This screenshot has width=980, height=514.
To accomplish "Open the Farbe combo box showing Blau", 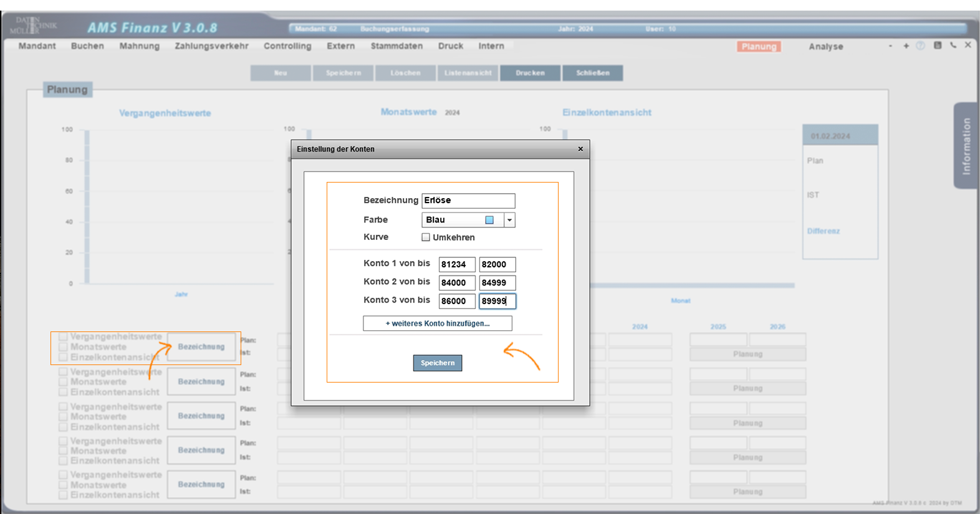I will click(x=462, y=220).
